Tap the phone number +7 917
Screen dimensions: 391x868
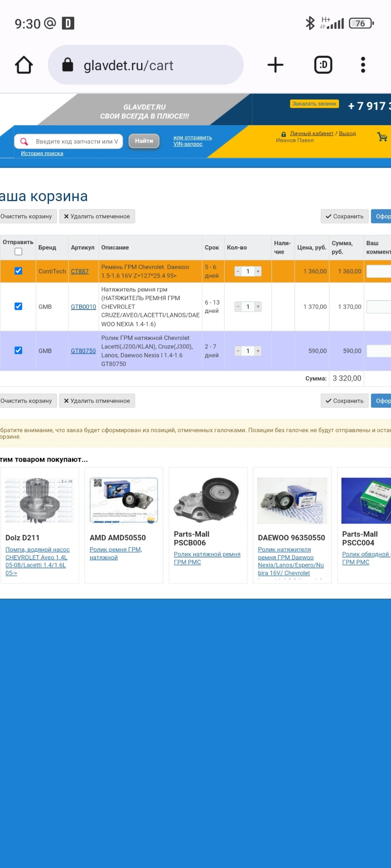tap(369, 106)
